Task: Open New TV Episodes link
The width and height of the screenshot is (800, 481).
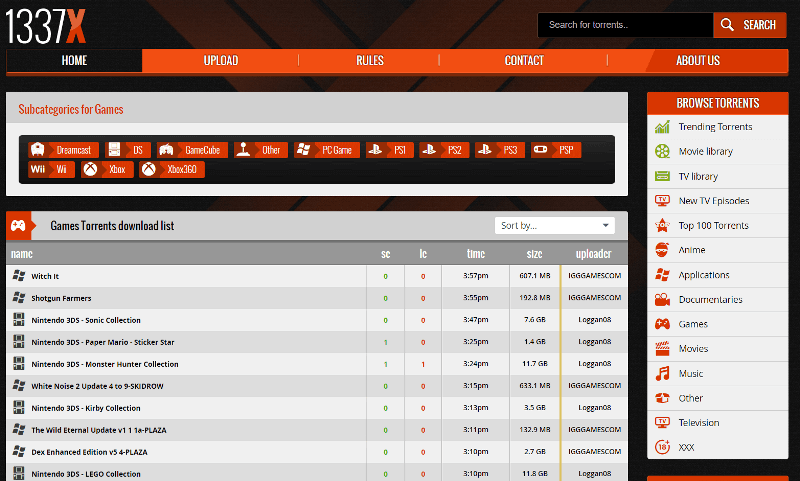Action: (714, 201)
